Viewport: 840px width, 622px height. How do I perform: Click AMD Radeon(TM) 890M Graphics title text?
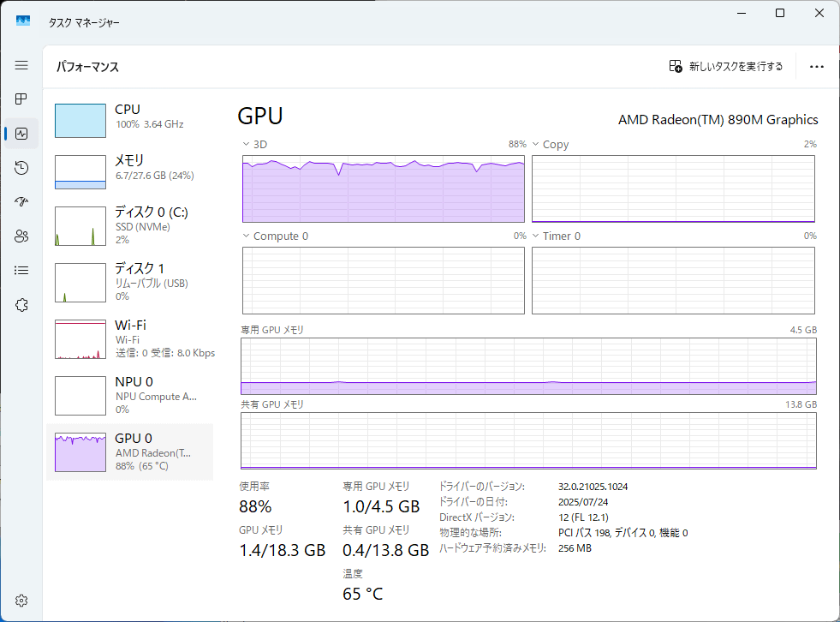pos(718,120)
